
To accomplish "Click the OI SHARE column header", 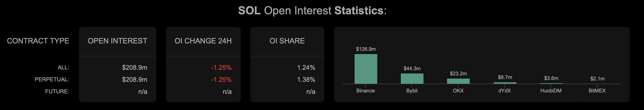I will coord(287,41).
